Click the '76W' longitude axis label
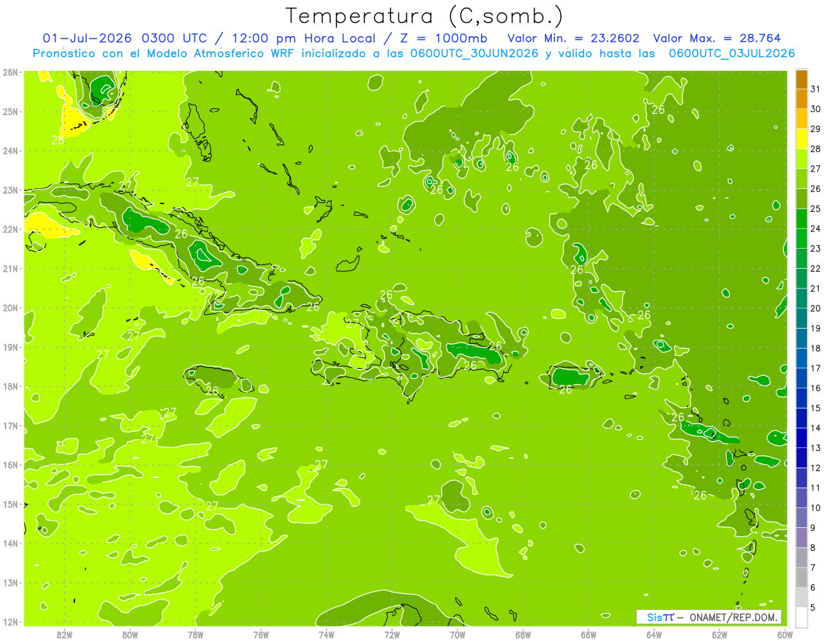The image size is (834, 644). tap(261, 634)
